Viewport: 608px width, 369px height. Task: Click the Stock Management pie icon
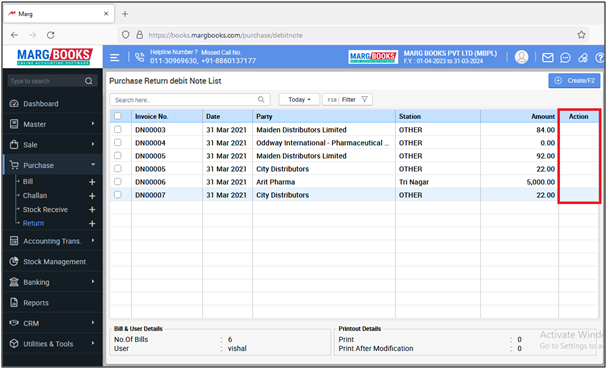[x=14, y=262]
